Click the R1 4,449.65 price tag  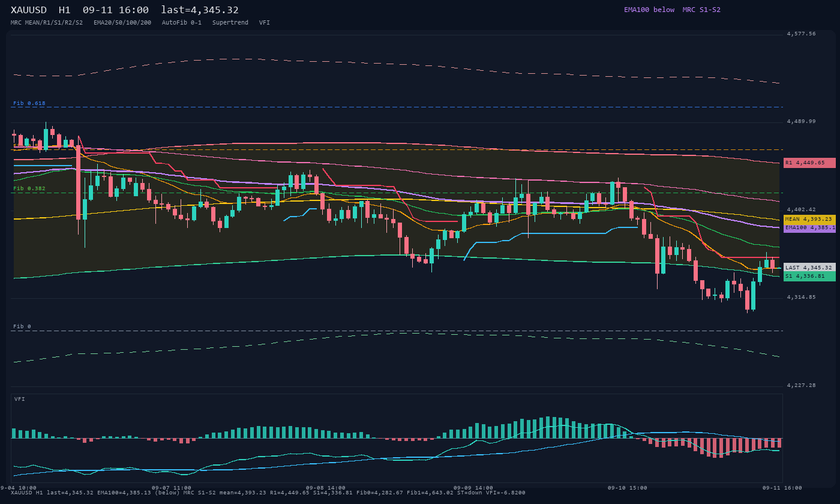(x=809, y=163)
